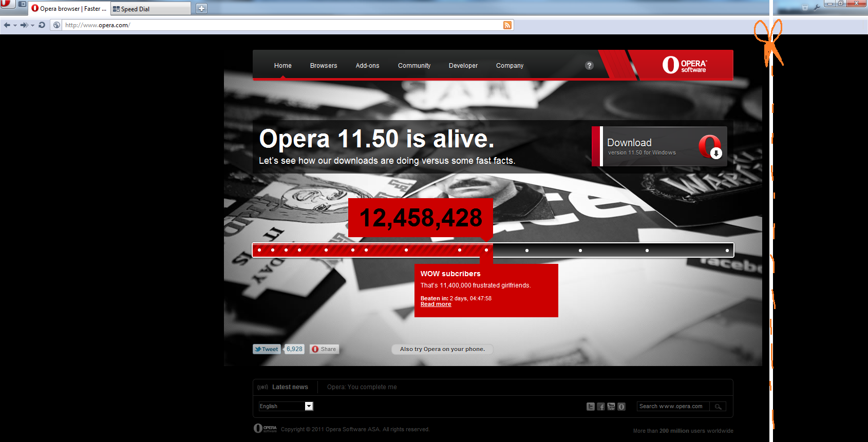
Task: Open the fast-forward dropdown arrow
Action: 33,25
